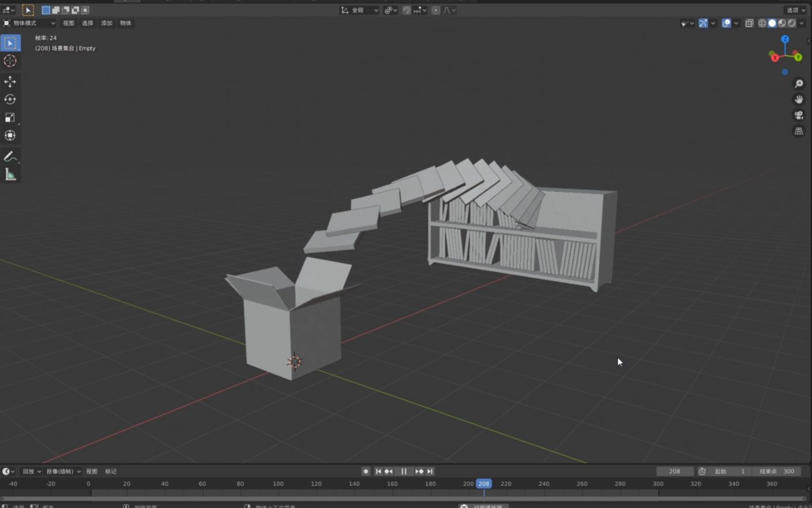
Task: Expand gizmo options dropdown arrow
Action: point(713,23)
